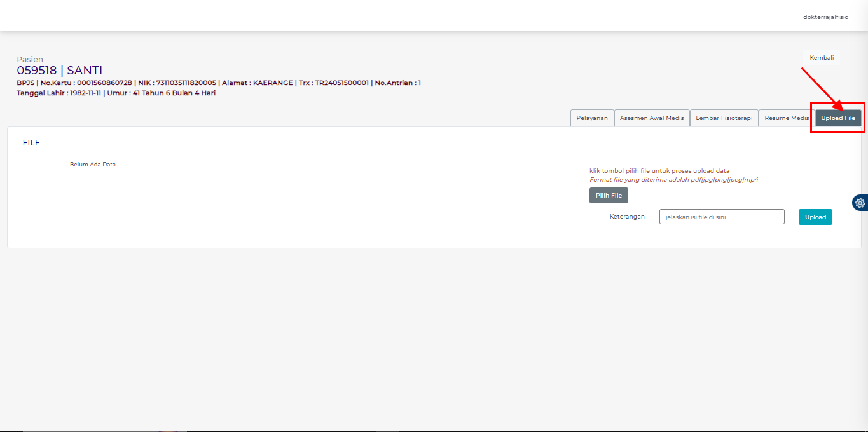The width and height of the screenshot is (868, 432).
Task: Click the Keterangan field label
Action: point(626,217)
